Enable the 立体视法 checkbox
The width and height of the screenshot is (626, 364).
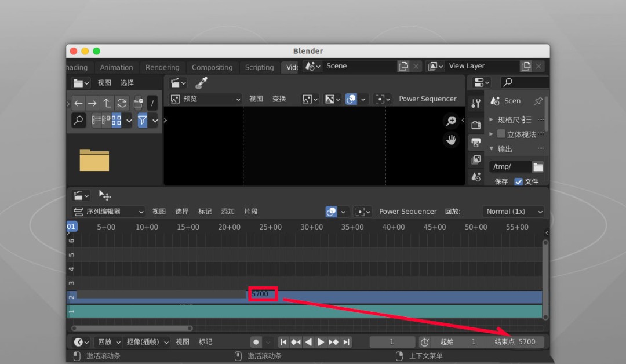coord(501,134)
